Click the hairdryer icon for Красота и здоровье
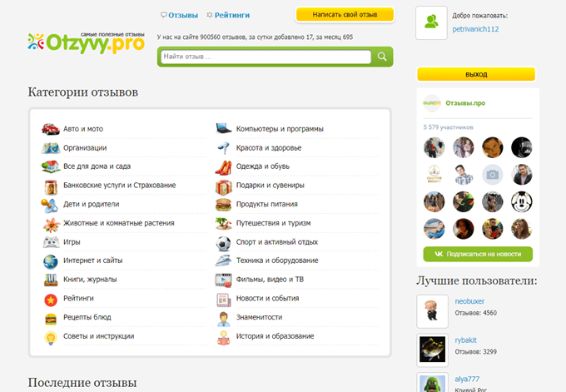The height and width of the screenshot is (392, 566). (223, 148)
